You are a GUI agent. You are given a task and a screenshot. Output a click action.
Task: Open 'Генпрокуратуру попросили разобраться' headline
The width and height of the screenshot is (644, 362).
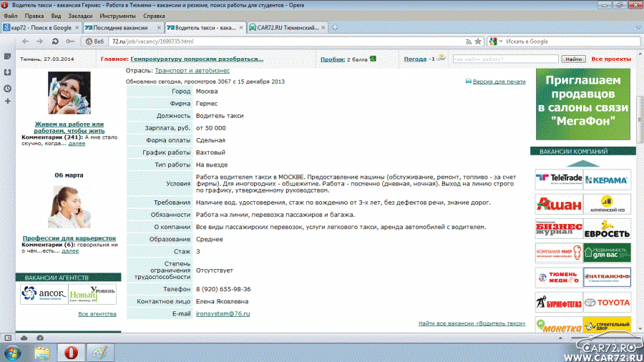point(197,59)
